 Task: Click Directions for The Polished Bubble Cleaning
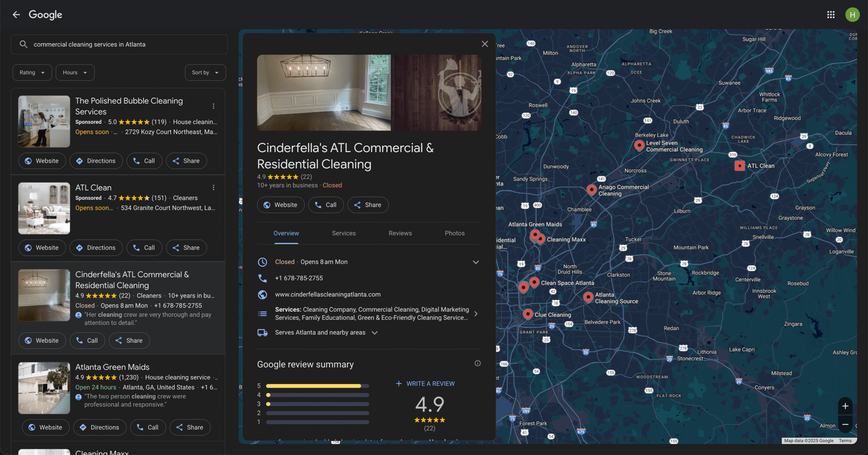[95, 161]
